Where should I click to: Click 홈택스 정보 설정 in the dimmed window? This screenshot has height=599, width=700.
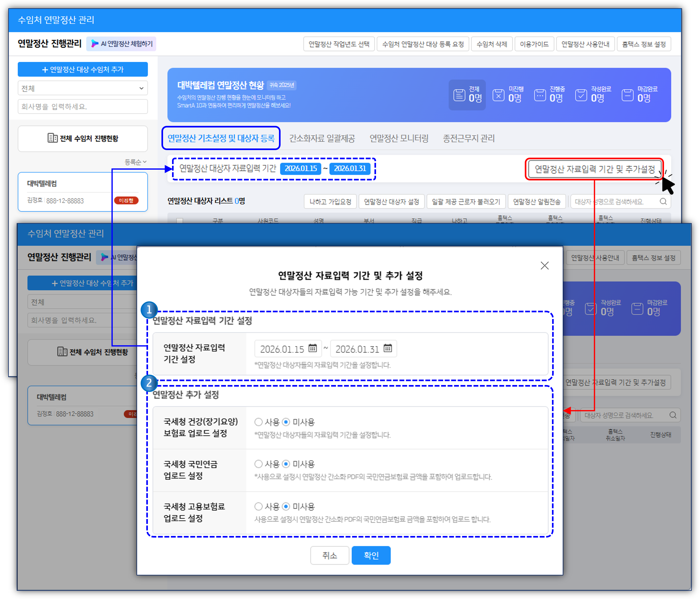pyautogui.click(x=653, y=258)
